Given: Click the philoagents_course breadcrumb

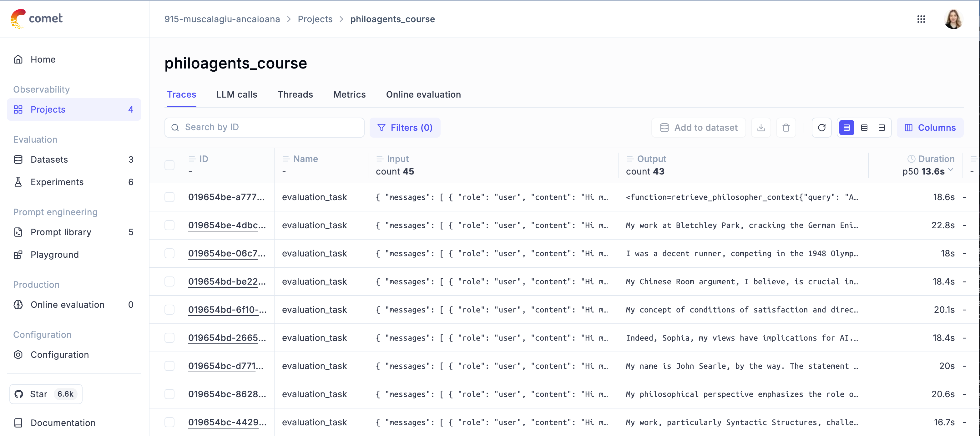Looking at the screenshot, I should (392, 19).
